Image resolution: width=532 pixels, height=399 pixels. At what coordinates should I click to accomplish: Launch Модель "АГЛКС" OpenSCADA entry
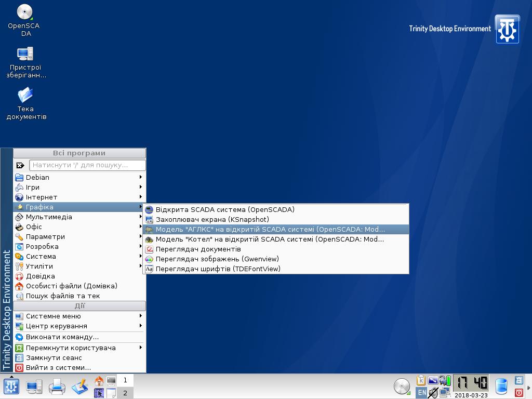click(x=270, y=229)
